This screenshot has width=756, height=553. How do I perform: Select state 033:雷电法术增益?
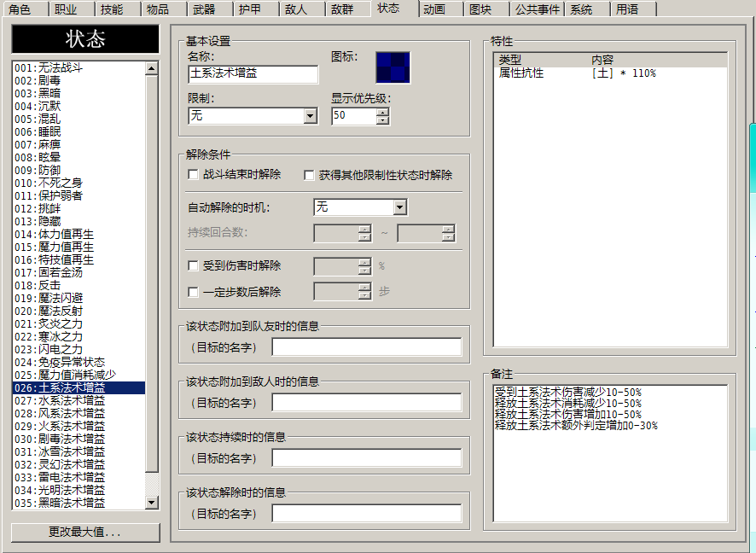tap(79, 477)
